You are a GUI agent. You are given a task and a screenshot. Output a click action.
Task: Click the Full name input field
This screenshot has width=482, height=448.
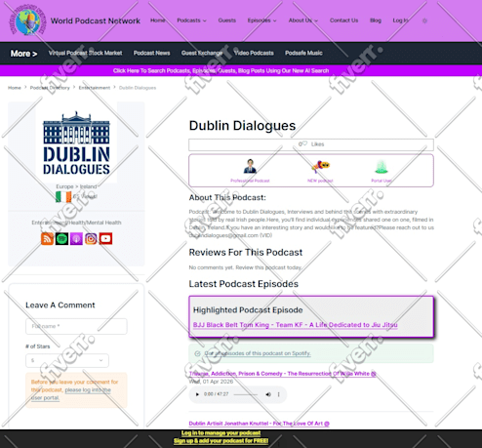tap(76, 326)
